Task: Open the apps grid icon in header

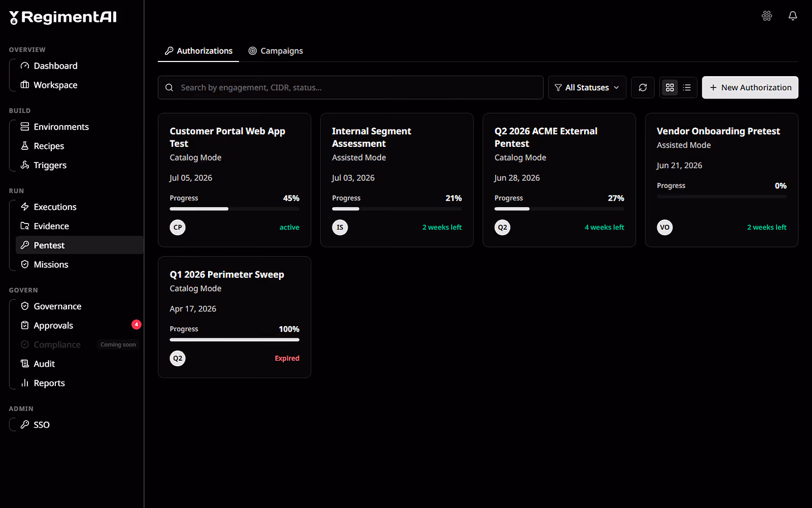Action: [x=767, y=16]
